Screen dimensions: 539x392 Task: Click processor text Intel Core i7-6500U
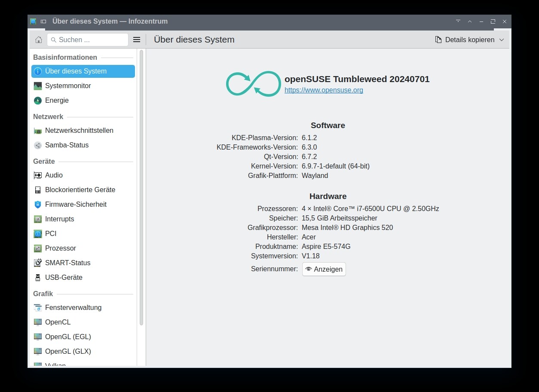pos(371,209)
